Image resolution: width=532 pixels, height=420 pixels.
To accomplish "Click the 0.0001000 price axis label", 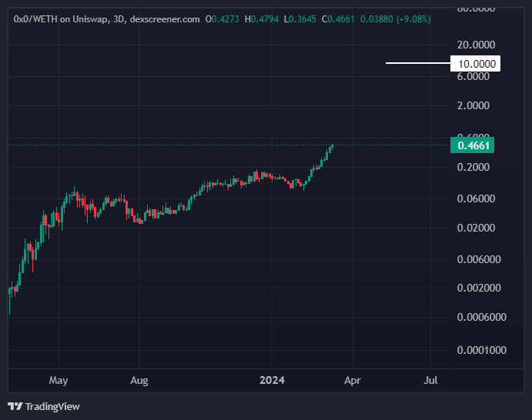I will pyautogui.click(x=481, y=350).
